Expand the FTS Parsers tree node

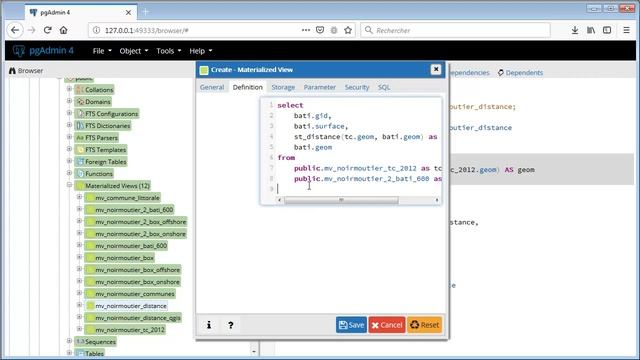pyautogui.click(x=69, y=137)
